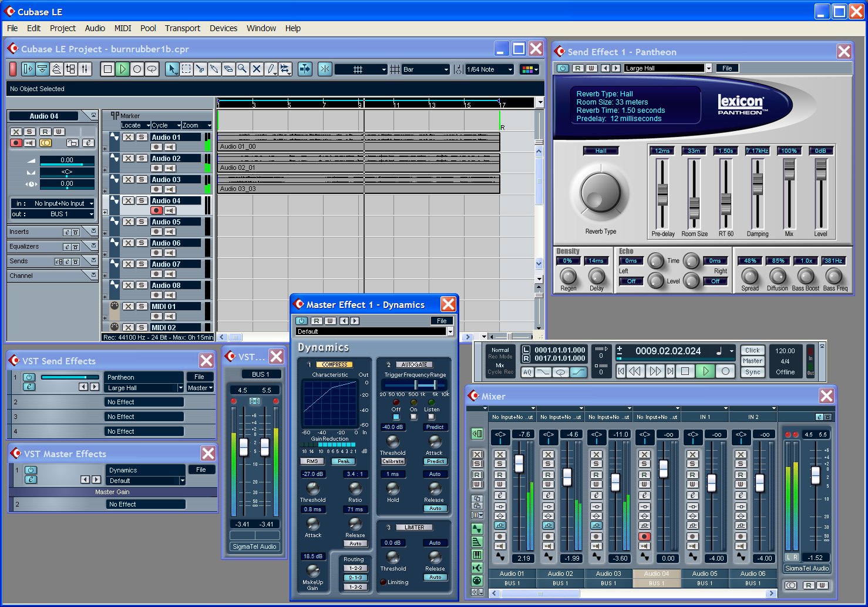868x607 pixels.
Task: Open the File menu
Action: (x=12, y=28)
